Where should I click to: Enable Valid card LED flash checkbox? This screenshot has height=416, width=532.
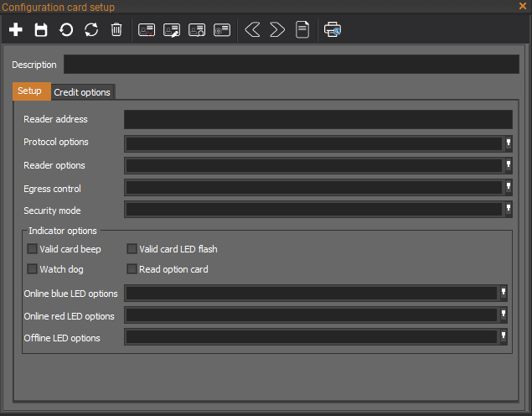tap(132, 249)
